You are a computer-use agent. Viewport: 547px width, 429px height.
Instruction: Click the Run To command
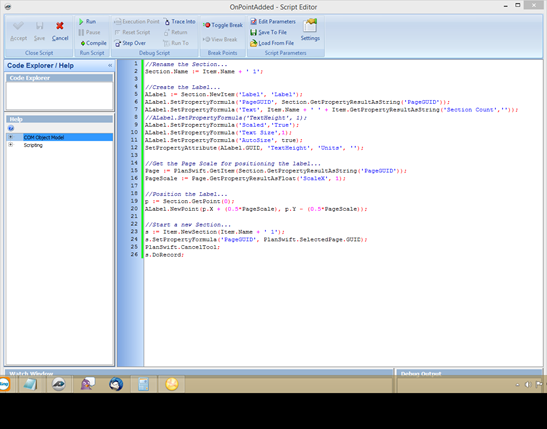pyautogui.click(x=176, y=43)
